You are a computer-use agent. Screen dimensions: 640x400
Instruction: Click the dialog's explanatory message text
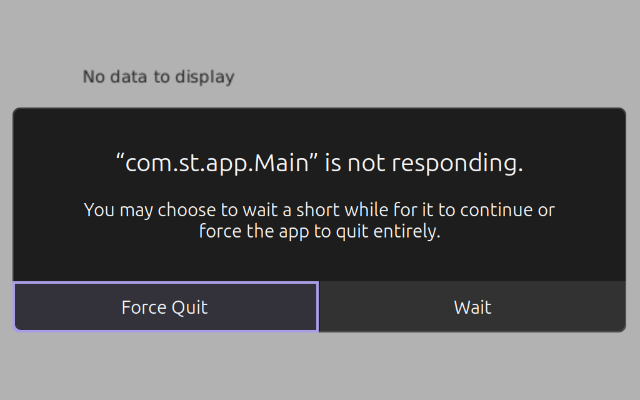[319, 221]
